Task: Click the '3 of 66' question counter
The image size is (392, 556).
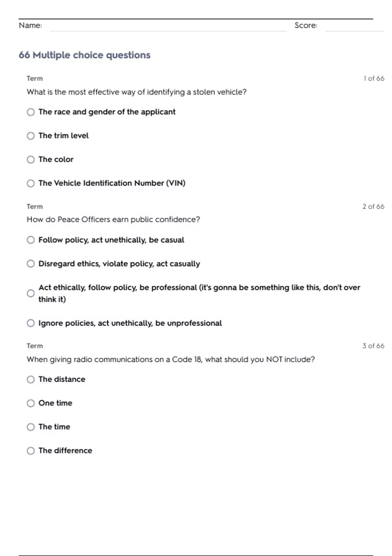Action: (373, 346)
